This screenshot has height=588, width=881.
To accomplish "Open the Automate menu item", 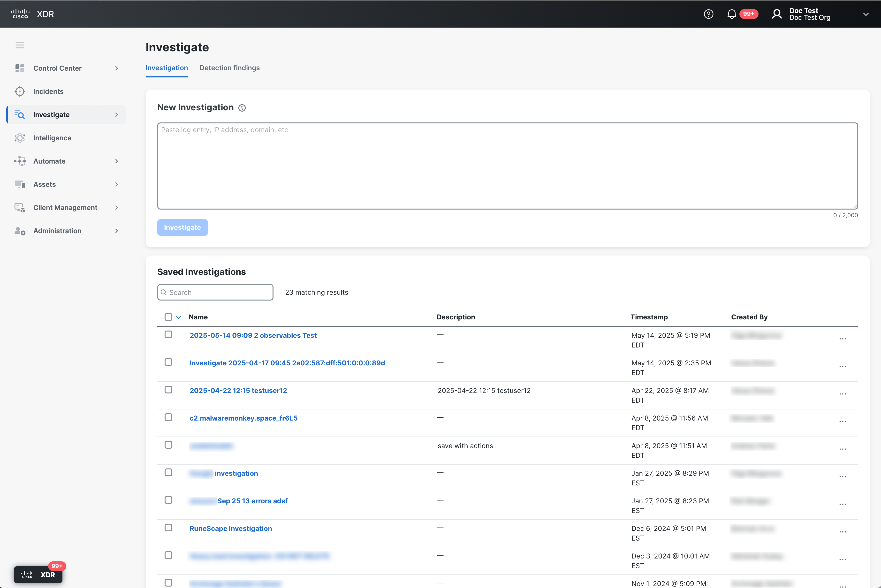I will pyautogui.click(x=50, y=161).
